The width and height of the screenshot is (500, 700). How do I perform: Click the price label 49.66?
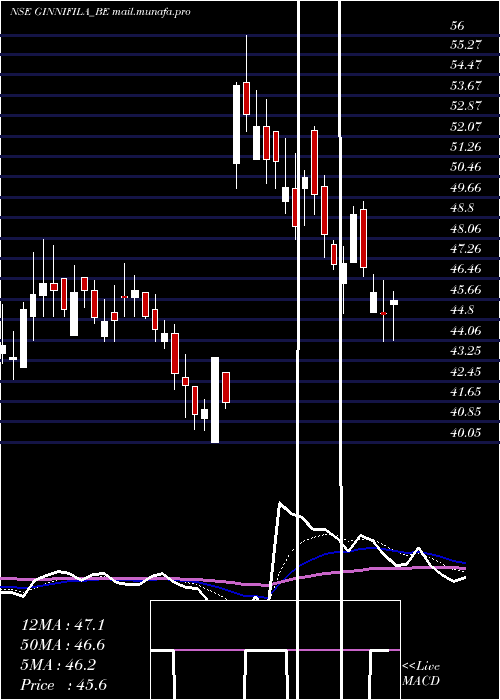[466, 188]
